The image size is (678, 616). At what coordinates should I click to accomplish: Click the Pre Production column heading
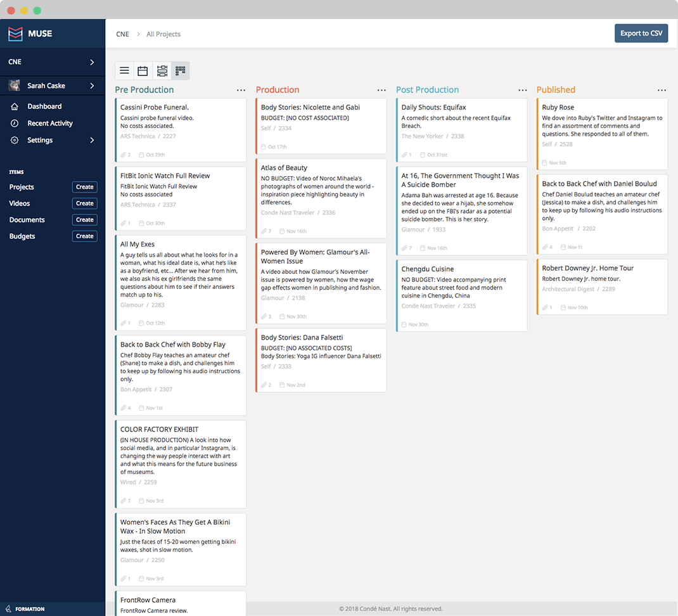144,90
